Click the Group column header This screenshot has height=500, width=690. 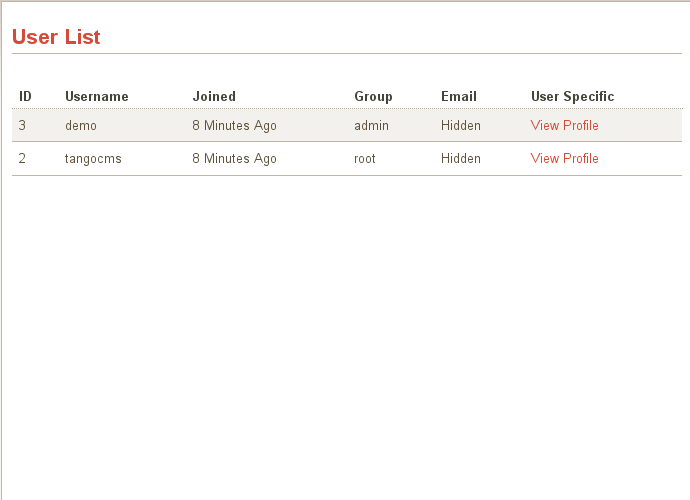coord(373,96)
